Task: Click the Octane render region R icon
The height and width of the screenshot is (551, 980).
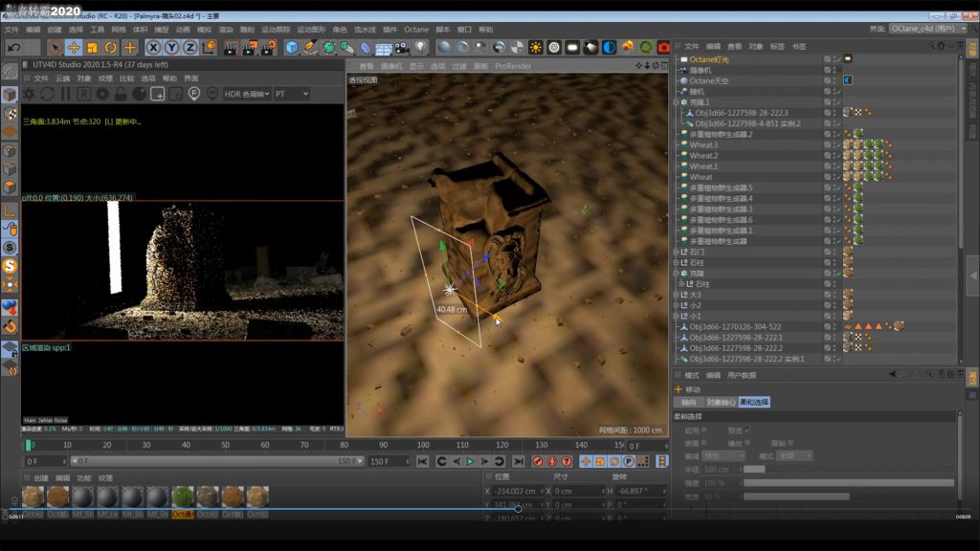Action: click(84, 94)
